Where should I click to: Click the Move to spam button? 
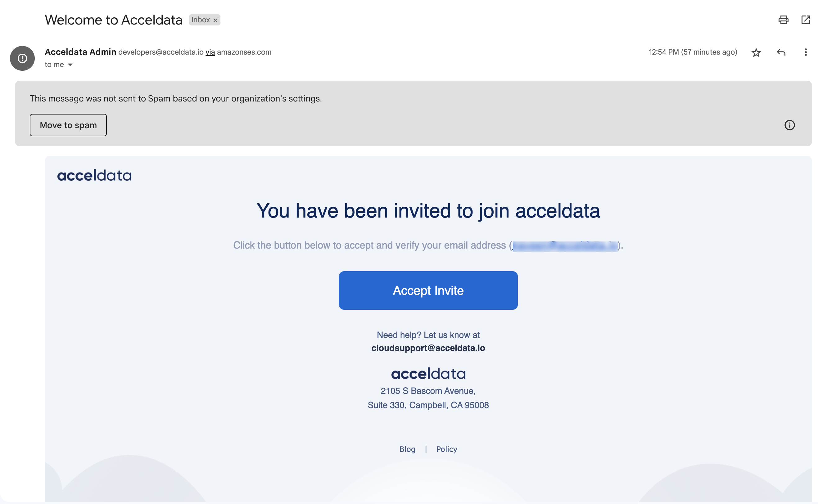pos(68,125)
